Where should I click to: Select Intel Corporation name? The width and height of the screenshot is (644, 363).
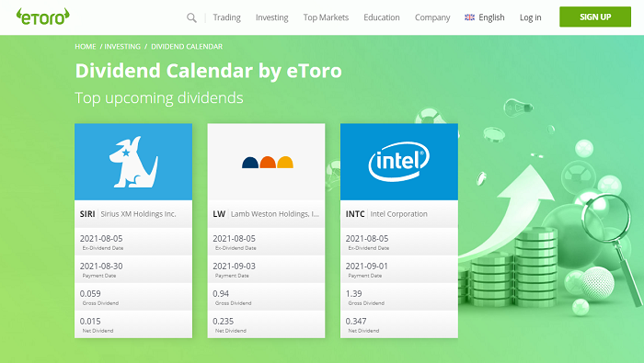(x=398, y=214)
